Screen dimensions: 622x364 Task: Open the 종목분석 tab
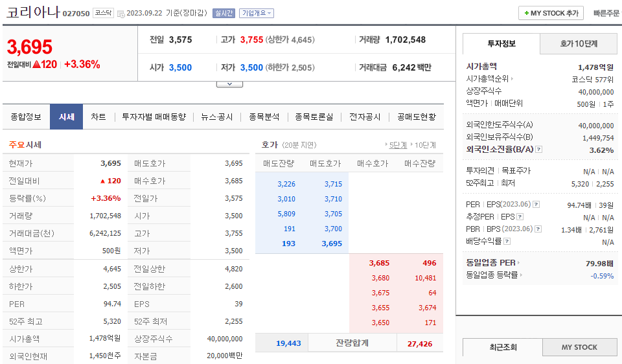(264, 117)
